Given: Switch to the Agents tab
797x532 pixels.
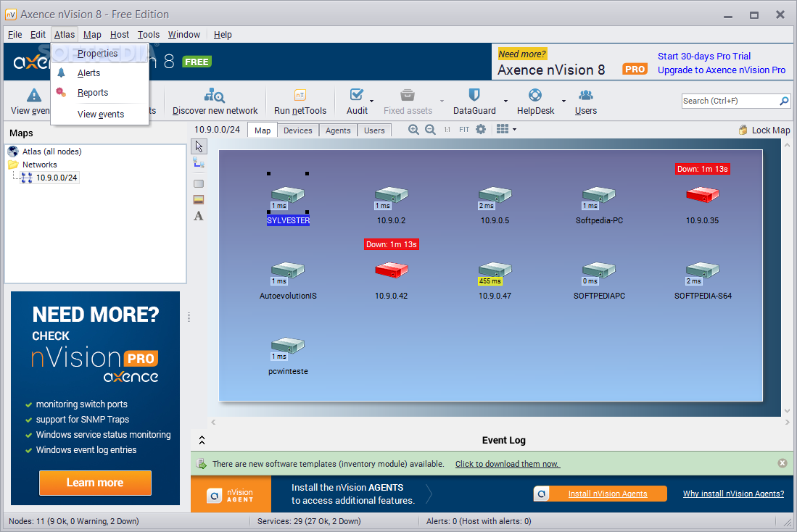Looking at the screenshot, I should [338, 130].
